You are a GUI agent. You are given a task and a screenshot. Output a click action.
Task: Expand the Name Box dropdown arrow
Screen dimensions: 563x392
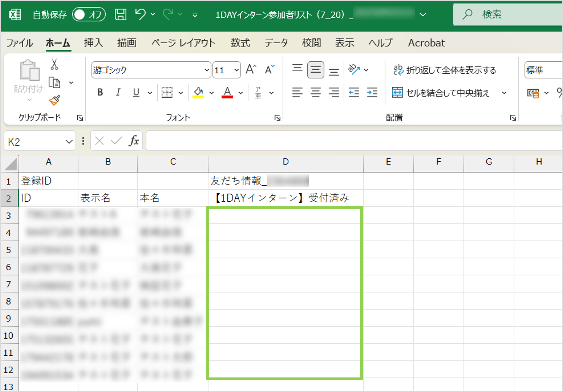coord(69,142)
